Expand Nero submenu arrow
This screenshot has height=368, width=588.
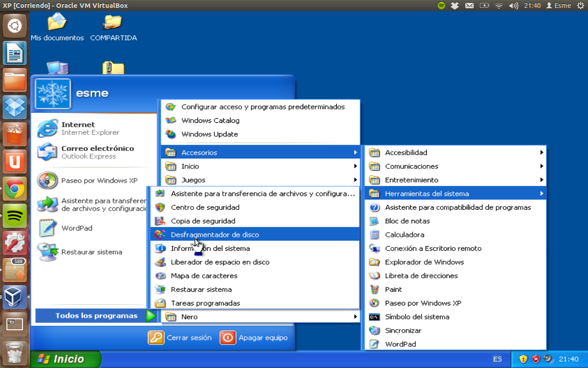click(x=356, y=316)
